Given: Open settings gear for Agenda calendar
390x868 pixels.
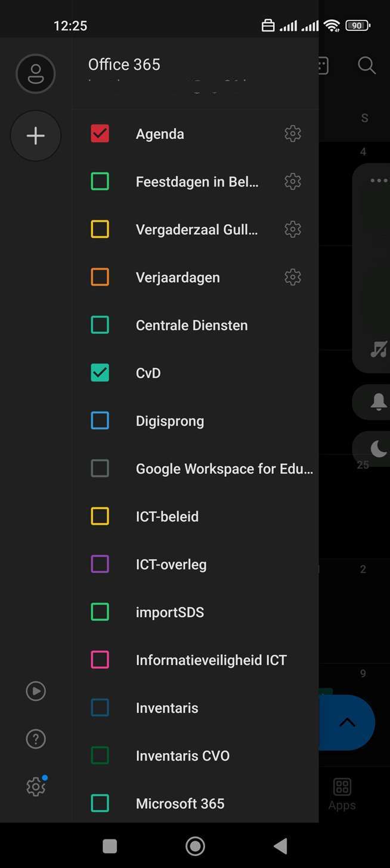Looking at the screenshot, I should (293, 134).
